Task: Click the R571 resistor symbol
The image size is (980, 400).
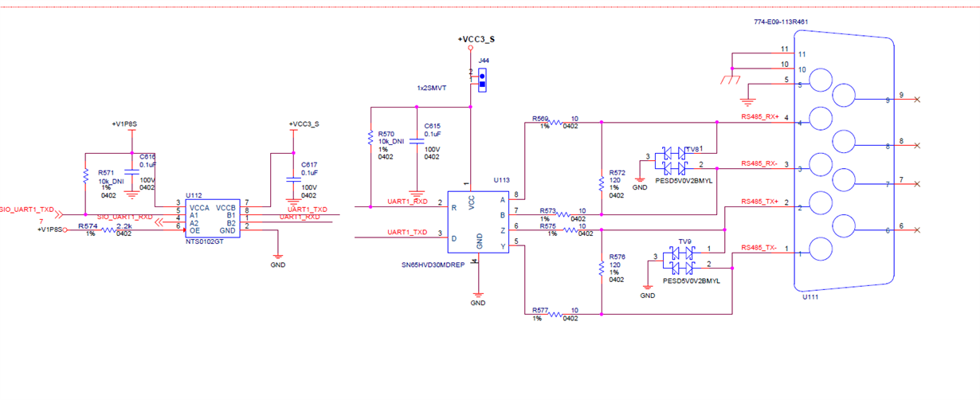Action: tap(85, 177)
